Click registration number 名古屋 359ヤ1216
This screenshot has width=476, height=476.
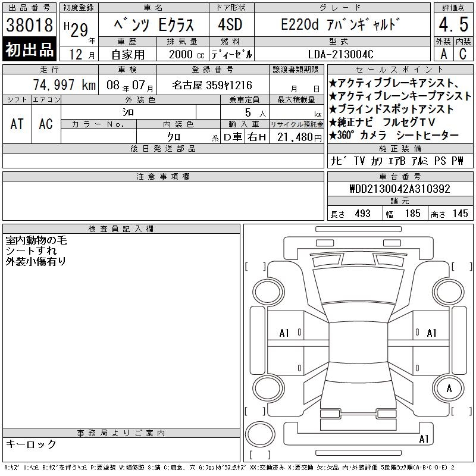tap(212, 85)
